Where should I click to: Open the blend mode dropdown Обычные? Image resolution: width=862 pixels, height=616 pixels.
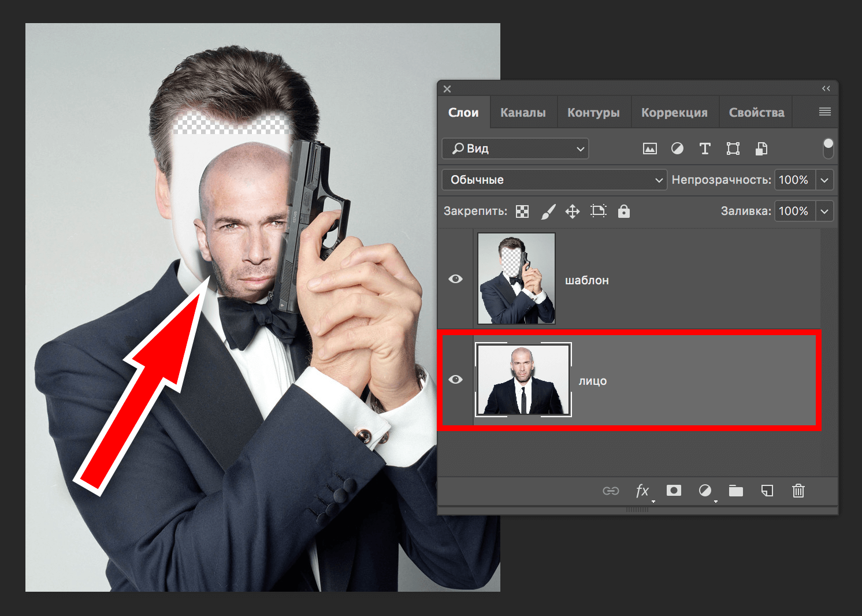point(553,180)
